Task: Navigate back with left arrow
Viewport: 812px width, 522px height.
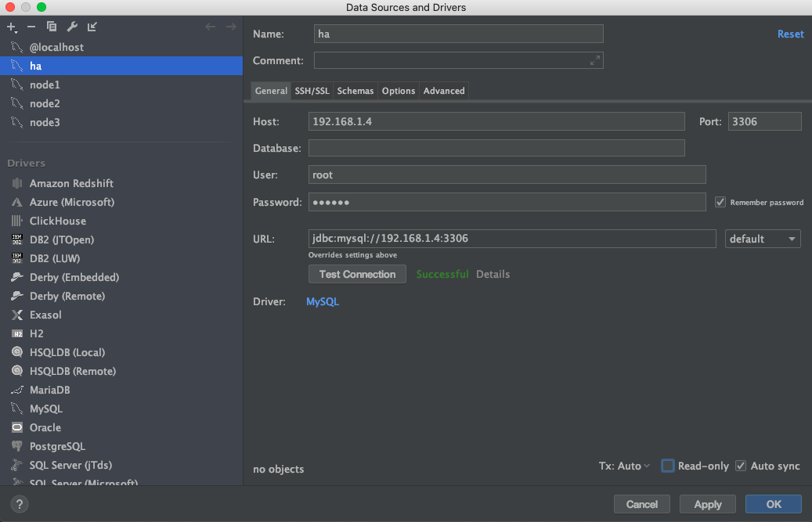Action: click(211, 27)
